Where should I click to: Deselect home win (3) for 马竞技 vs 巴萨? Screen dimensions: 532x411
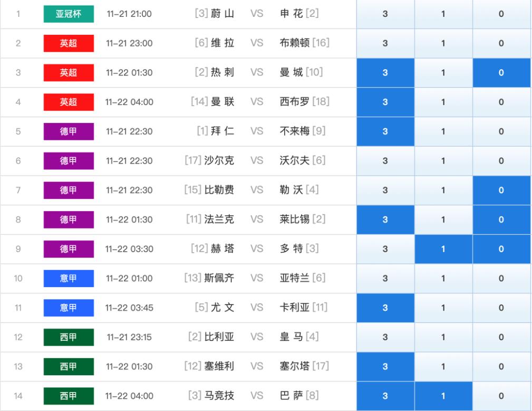tap(385, 396)
